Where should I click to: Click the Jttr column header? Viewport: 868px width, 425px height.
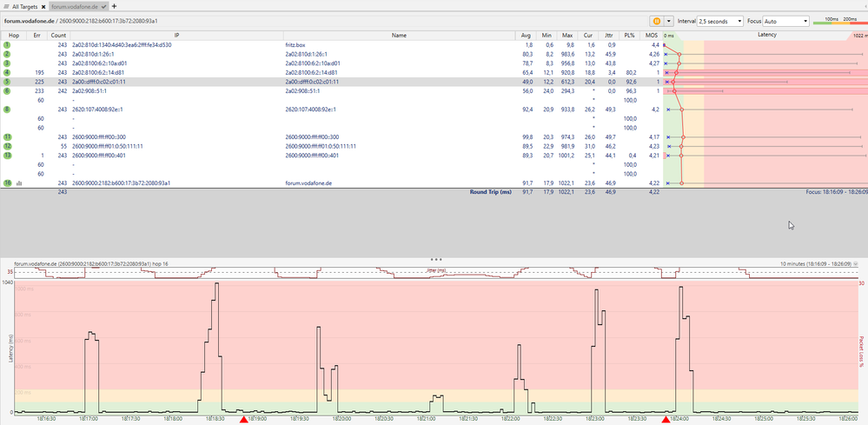click(x=608, y=35)
